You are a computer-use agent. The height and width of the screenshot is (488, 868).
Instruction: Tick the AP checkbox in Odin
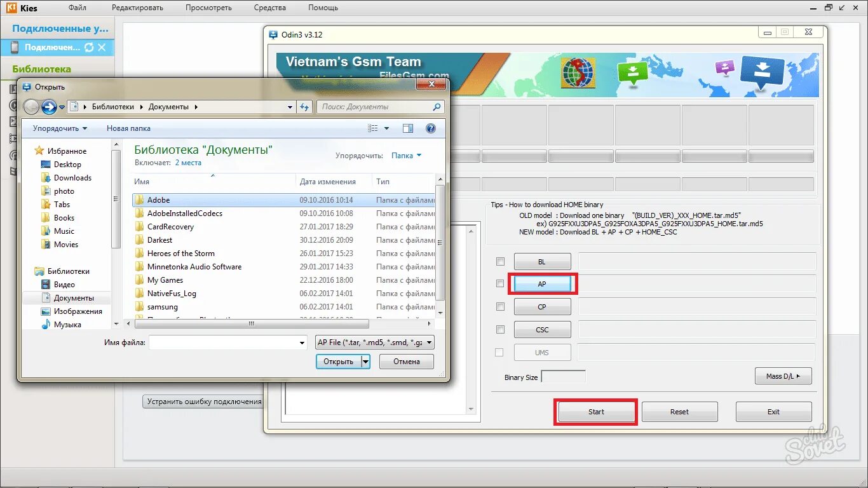click(501, 283)
